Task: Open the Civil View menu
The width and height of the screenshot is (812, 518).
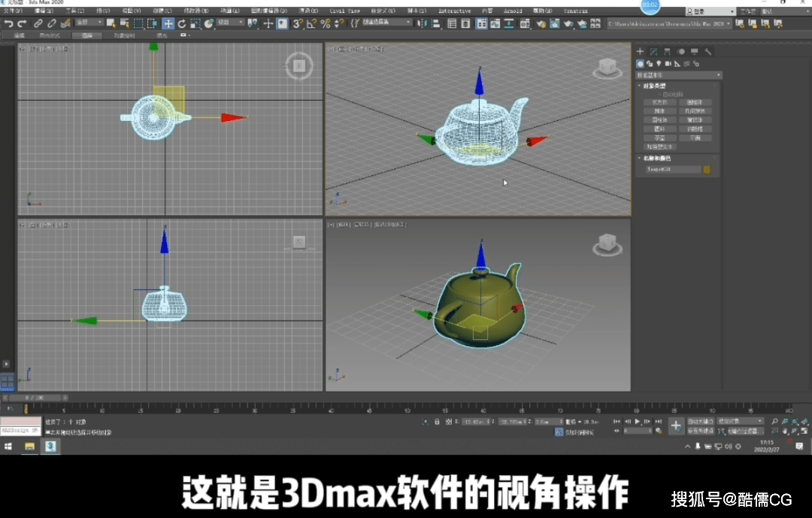Action: 344,11
